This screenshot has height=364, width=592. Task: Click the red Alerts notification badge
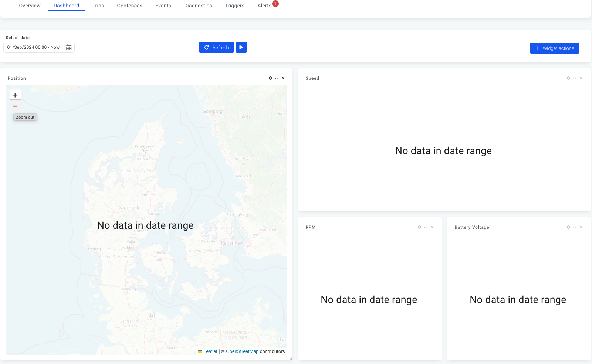click(x=275, y=4)
